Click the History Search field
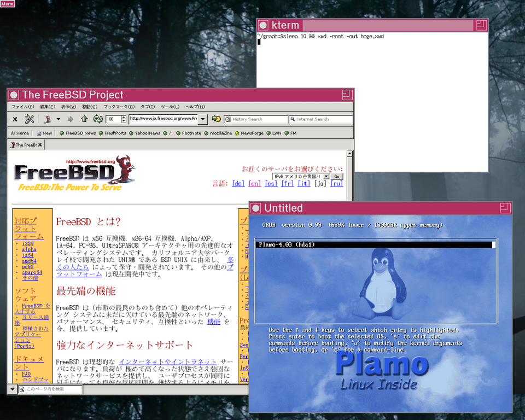The width and height of the screenshot is (525, 420). (256, 119)
